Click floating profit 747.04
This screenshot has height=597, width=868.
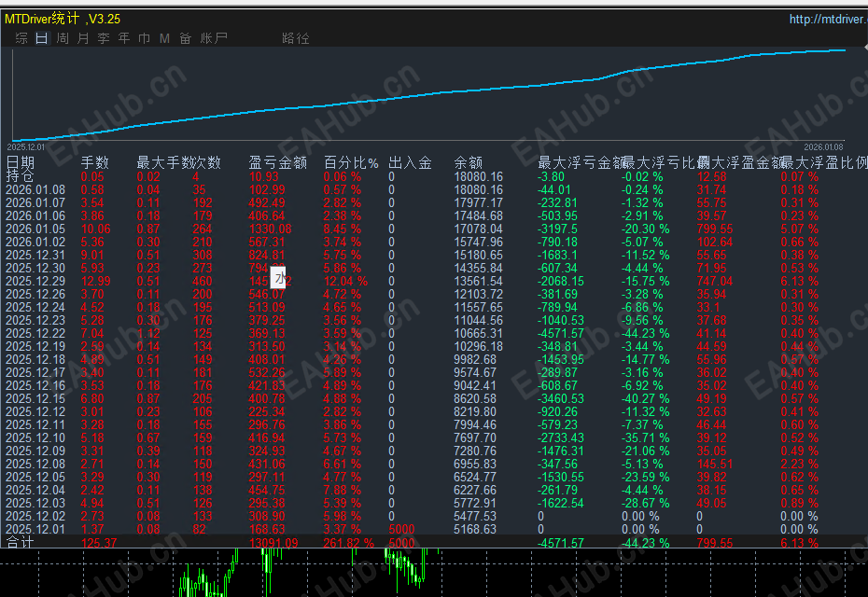coord(715,281)
